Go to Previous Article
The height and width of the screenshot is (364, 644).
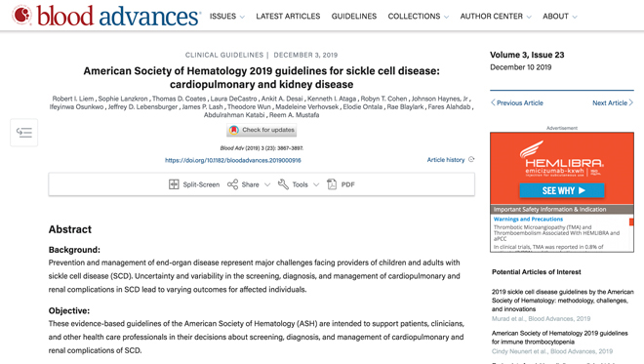pos(517,102)
